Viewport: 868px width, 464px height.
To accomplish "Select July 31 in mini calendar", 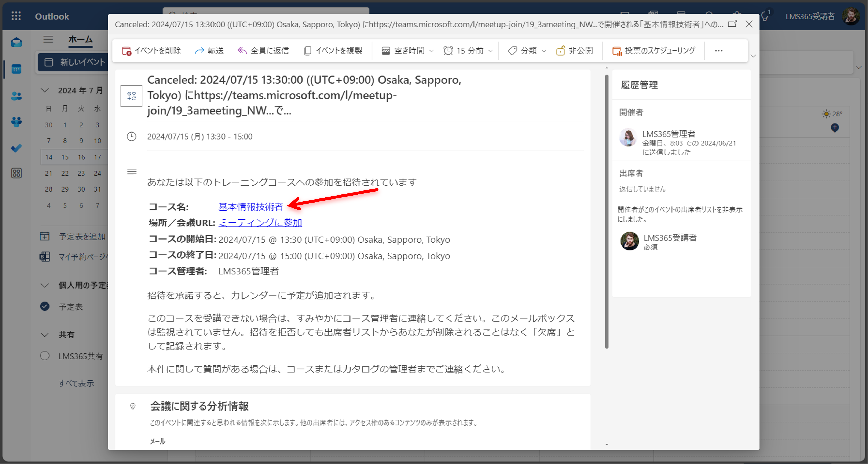I will (97, 190).
